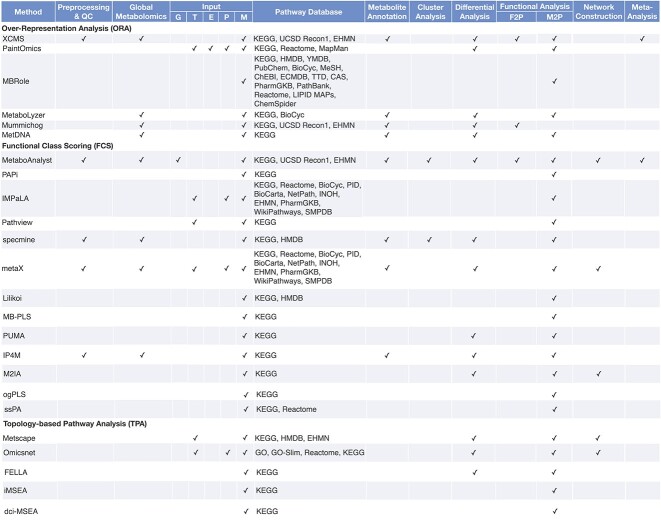
Task: Select the ssPA method name
Action: coord(13,409)
